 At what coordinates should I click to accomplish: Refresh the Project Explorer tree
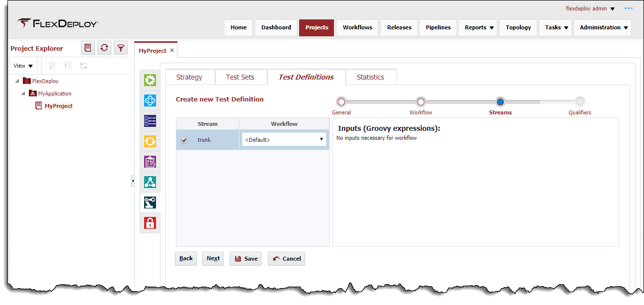point(104,48)
